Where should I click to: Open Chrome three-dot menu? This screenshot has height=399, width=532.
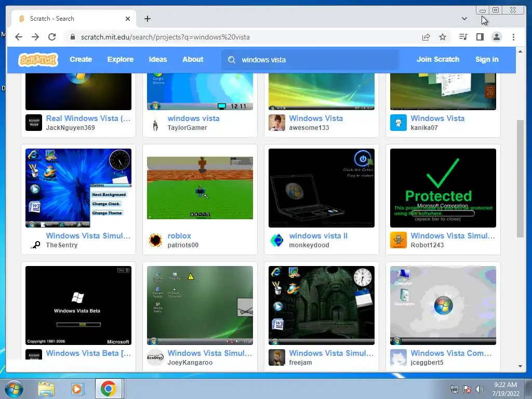point(513,37)
